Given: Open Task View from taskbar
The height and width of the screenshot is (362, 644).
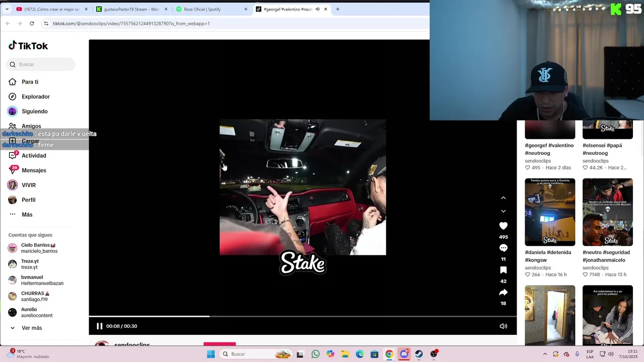Looking at the screenshot, I should click(300, 354).
